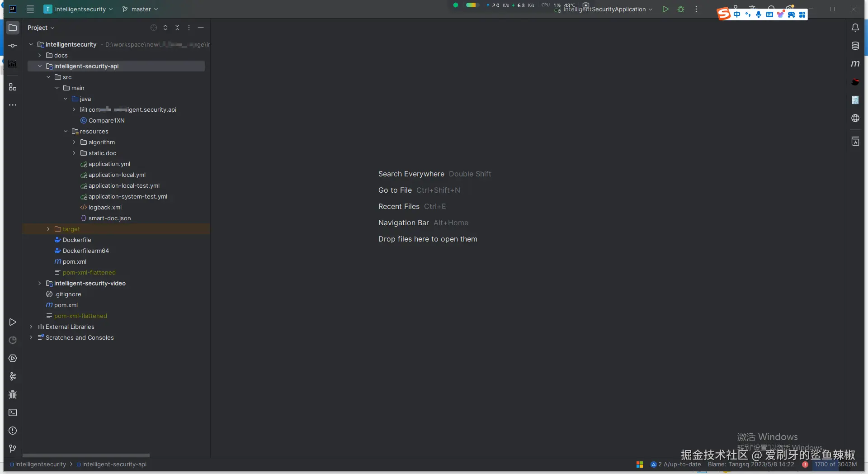Collapse the intelligent-security-api module

click(x=40, y=66)
